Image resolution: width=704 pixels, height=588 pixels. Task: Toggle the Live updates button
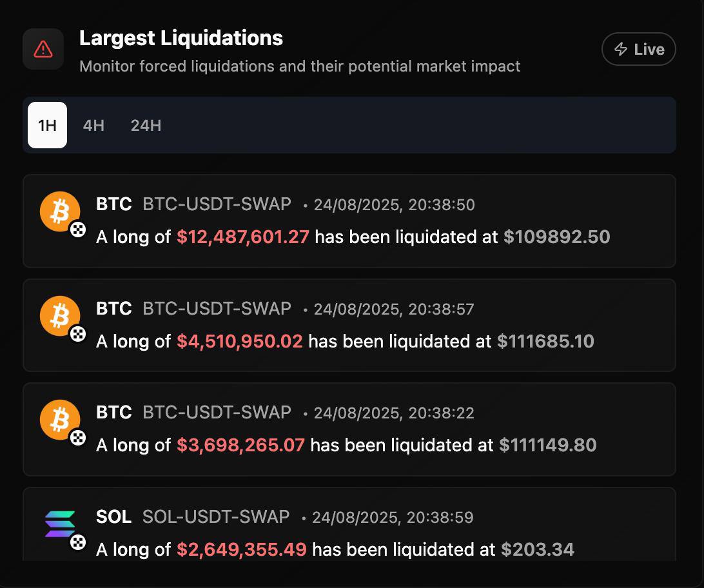pyautogui.click(x=638, y=49)
